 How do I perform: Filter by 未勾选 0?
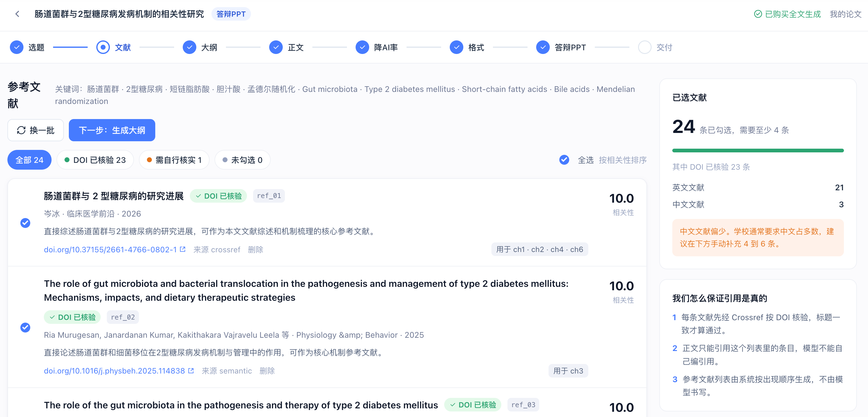[x=242, y=160]
